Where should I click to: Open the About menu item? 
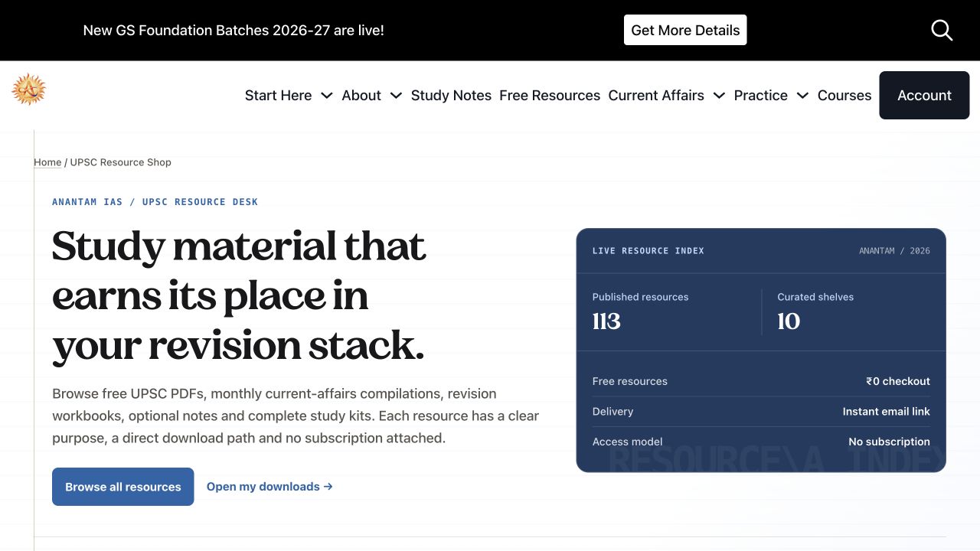click(361, 96)
